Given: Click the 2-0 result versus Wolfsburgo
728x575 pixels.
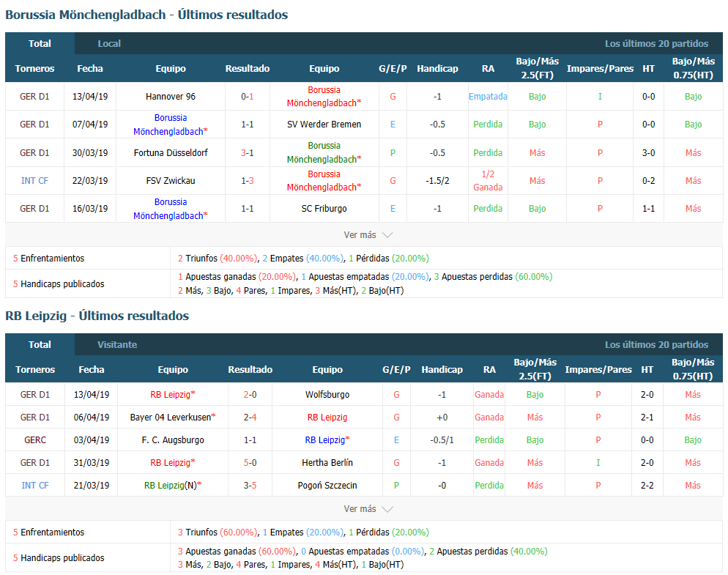Looking at the screenshot, I should [250, 394].
